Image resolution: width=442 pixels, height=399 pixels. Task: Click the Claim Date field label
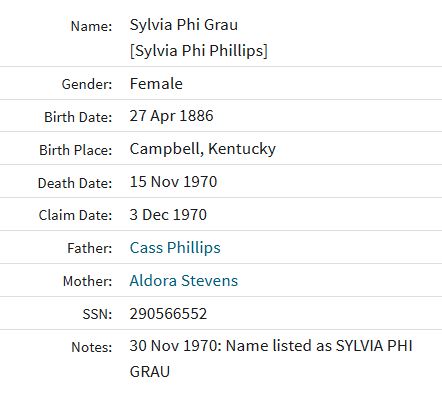pyautogui.click(x=75, y=215)
